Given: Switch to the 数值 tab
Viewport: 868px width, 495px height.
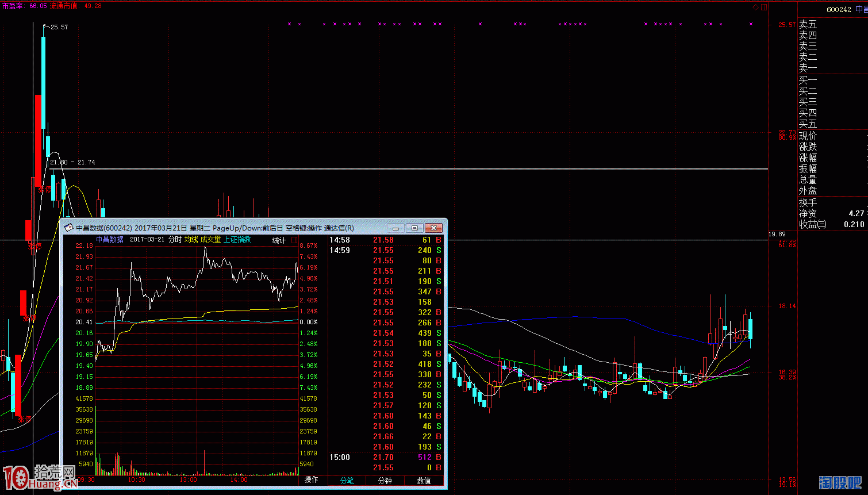Looking at the screenshot, I should [424, 481].
